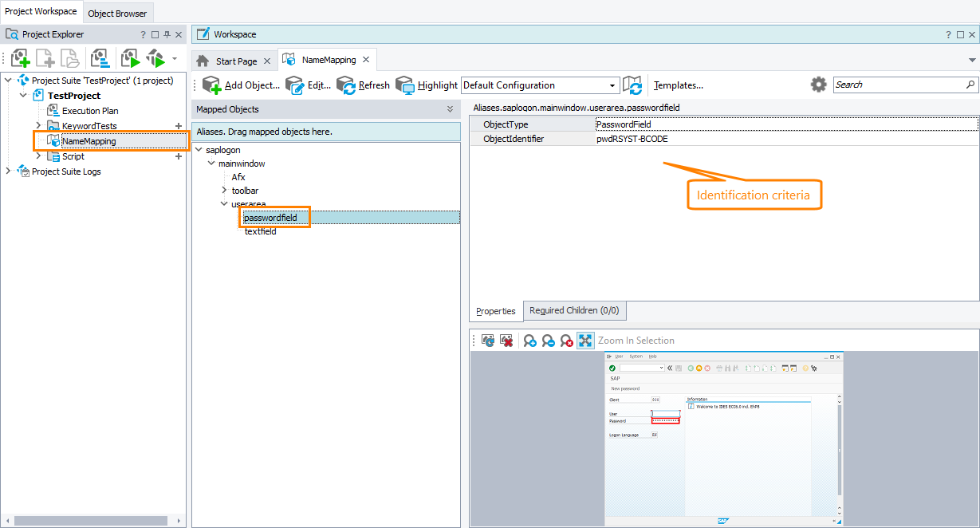Image resolution: width=980 pixels, height=528 pixels.
Task: Click the Delete Image icon with red cross
Action: pyautogui.click(x=507, y=340)
